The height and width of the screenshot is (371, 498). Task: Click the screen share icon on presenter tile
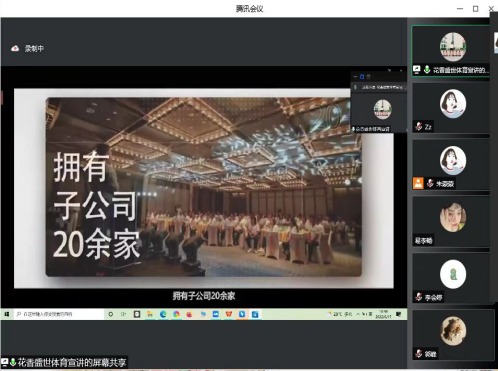[x=417, y=70]
